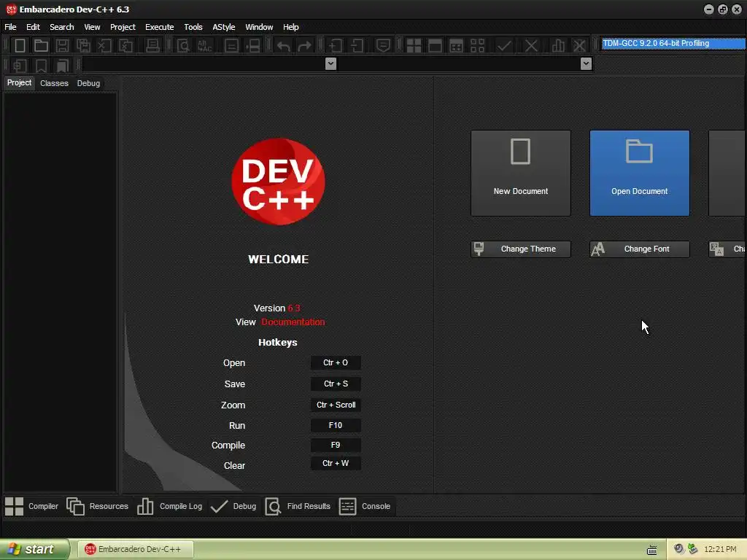The width and height of the screenshot is (747, 560).
Task: Open the Edit menu
Action: pos(33,27)
